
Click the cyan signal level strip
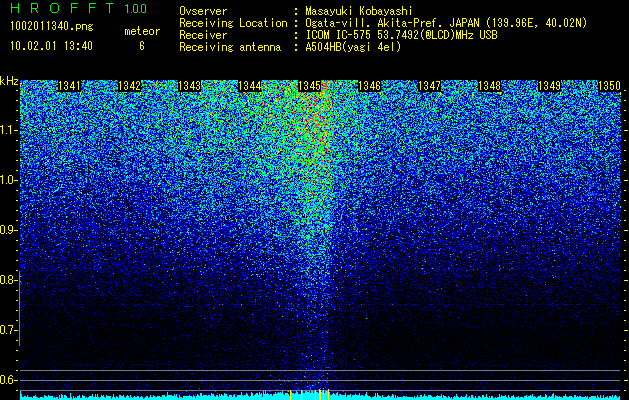pyautogui.click(x=321, y=396)
